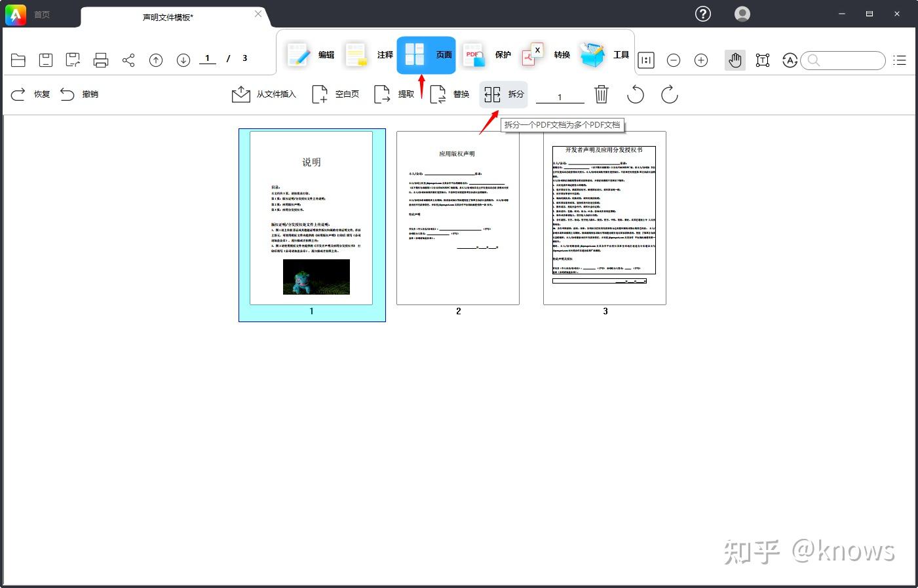Screen dimensions: 918x588
Task: Select page 3 thumbnail 开发者声明
Action: point(605,218)
